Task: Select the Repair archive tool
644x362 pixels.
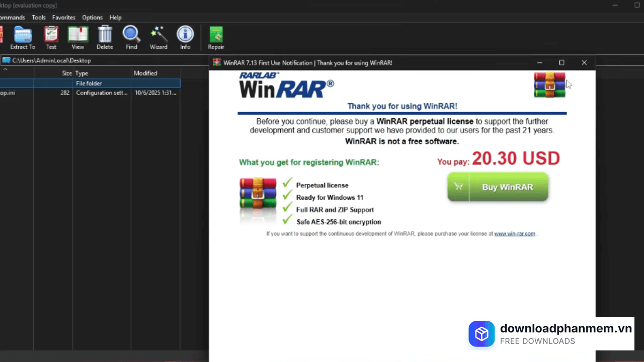Action: 216,38
